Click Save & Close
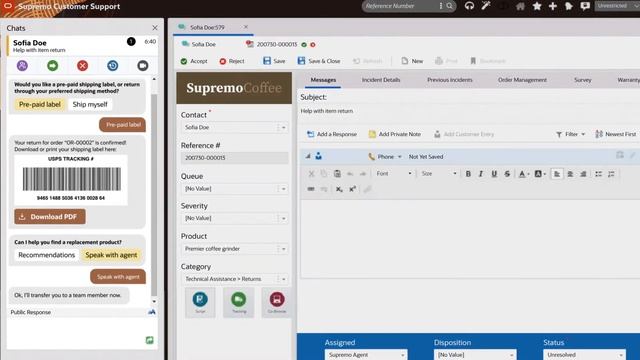 click(319, 61)
